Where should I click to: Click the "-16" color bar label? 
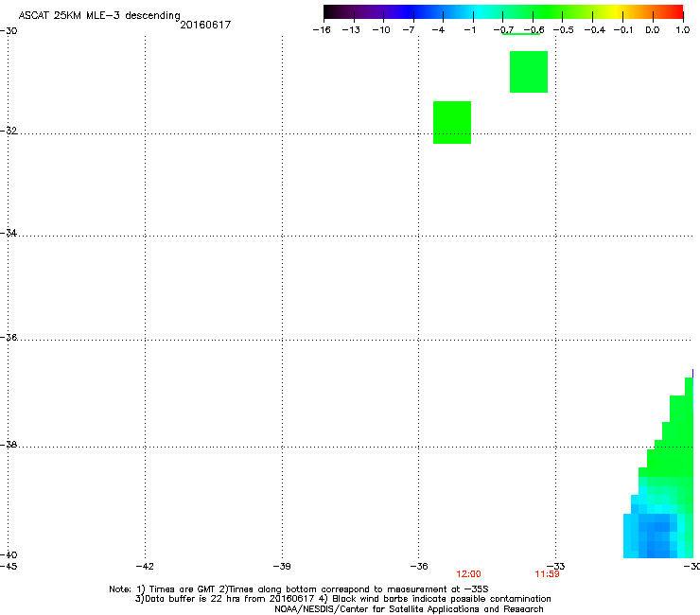pos(322,30)
